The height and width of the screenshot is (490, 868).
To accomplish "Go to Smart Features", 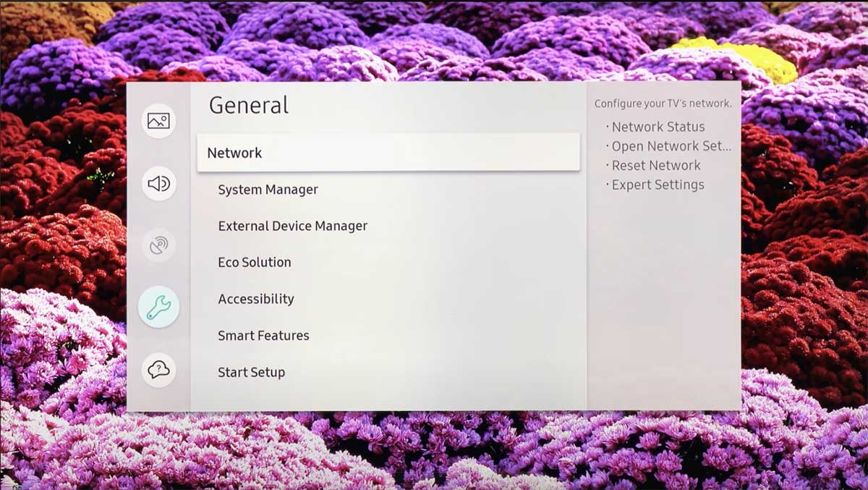I will point(263,336).
